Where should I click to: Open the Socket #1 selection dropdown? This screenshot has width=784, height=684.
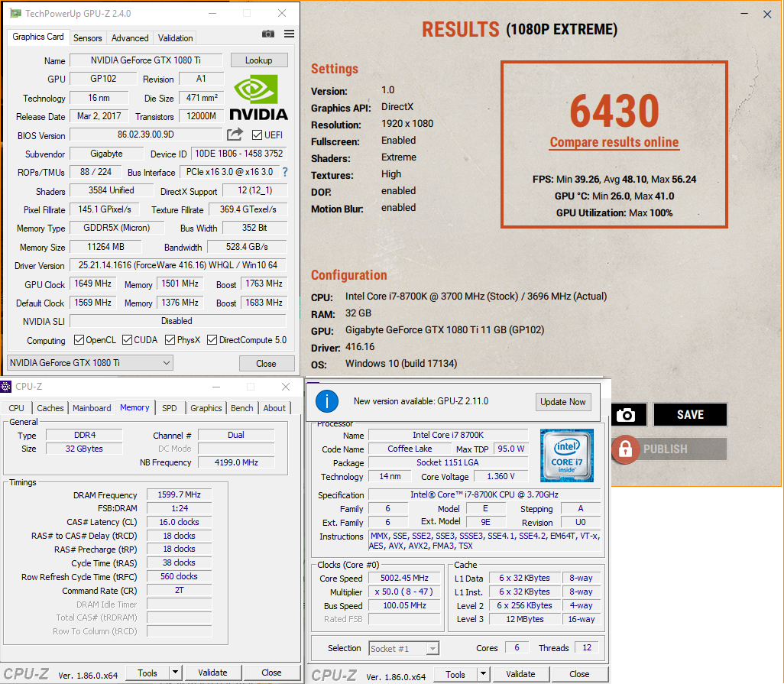[404, 649]
